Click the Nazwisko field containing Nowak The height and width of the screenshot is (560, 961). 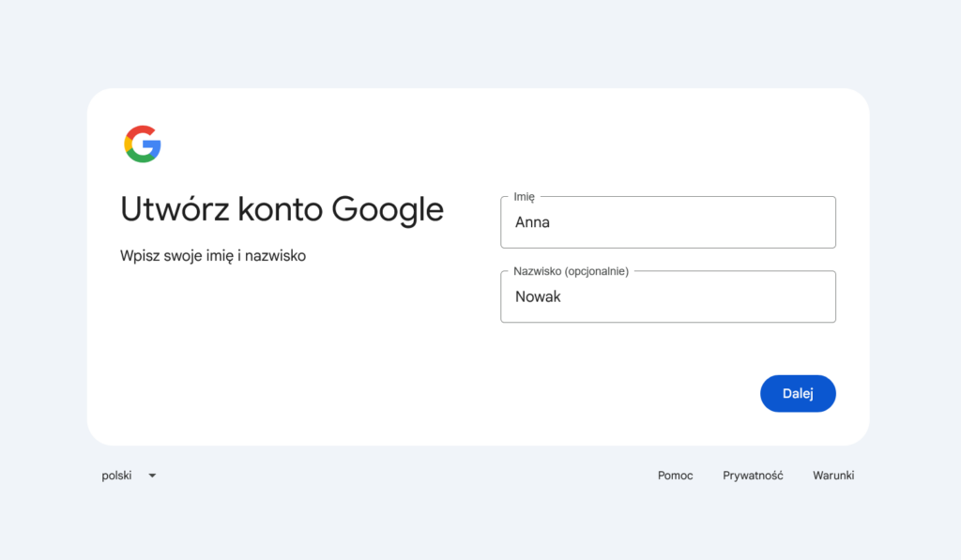668,296
